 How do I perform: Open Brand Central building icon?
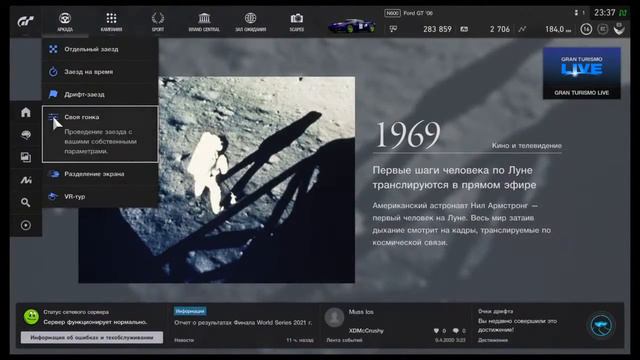(x=204, y=22)
